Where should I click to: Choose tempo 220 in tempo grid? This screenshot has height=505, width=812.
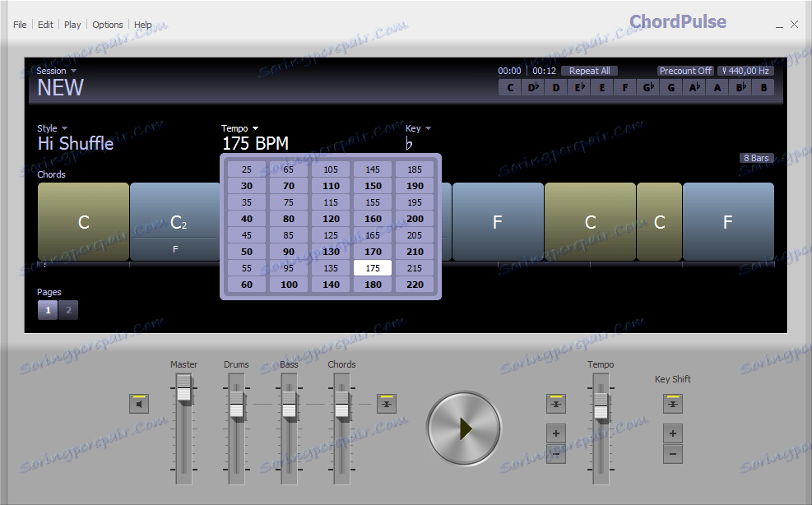click(415, 285)
